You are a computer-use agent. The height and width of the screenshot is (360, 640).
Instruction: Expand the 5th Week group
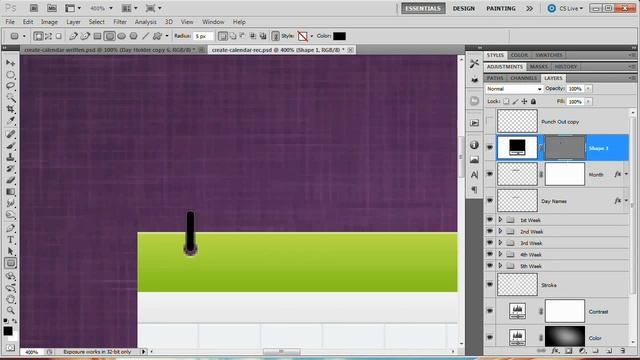pos(500,266)
